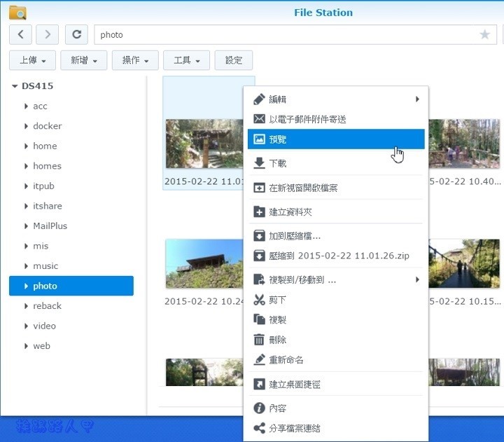Click the photo path address field
Viewport: 504px width, 442px height.
coord(280,34)
